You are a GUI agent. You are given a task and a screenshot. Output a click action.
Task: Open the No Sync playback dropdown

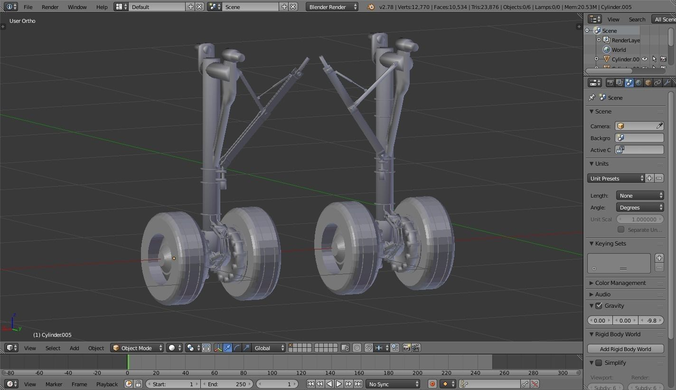[393, 384]
